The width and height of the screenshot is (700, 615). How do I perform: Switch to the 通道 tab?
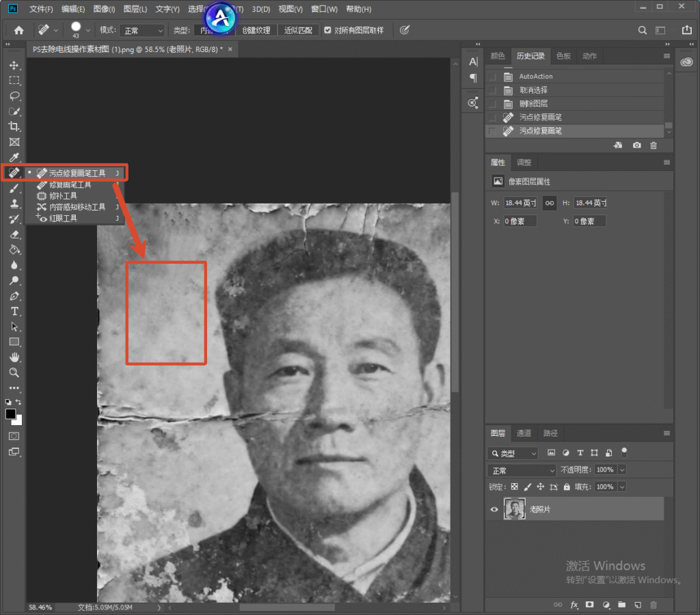click(524, 433)
